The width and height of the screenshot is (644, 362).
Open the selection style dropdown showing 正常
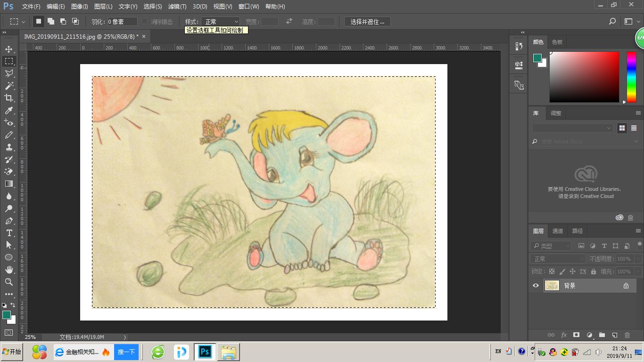220,21
